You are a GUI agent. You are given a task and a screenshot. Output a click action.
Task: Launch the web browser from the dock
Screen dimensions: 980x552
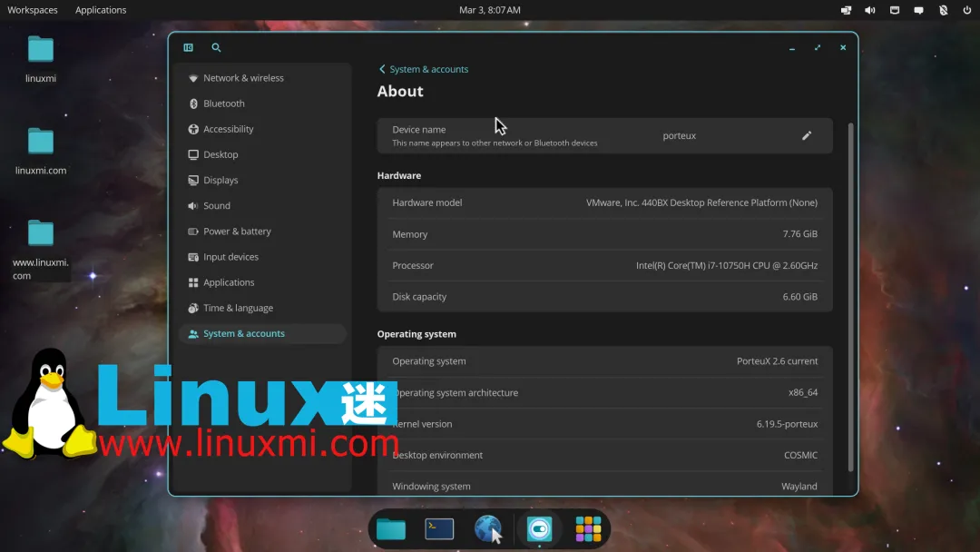point(488,529)
